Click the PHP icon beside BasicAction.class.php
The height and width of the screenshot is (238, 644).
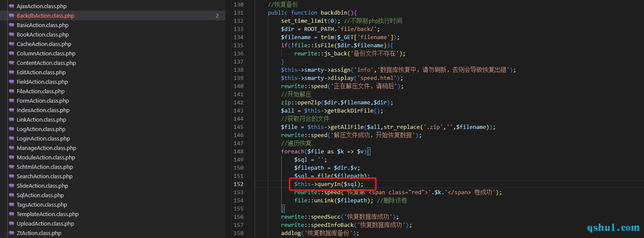click(11, 25)
